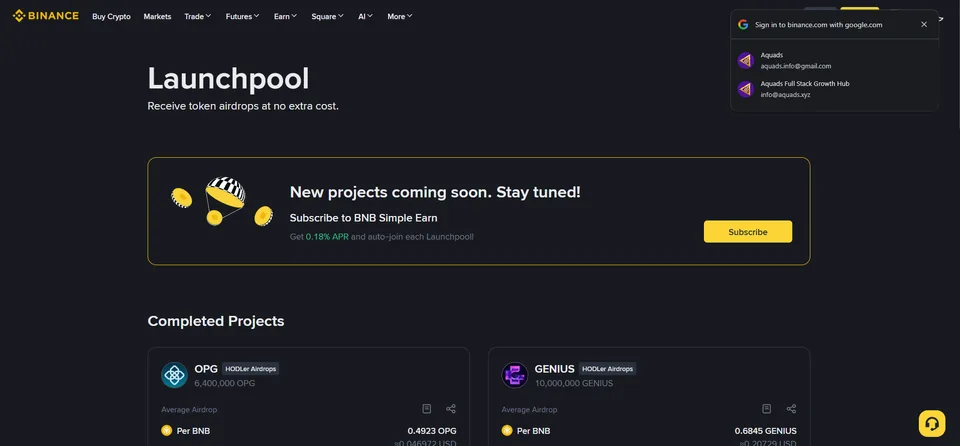Click the HODLer Airdrops tag on GENIUS
960x446 pixels.
click(607, 369)
